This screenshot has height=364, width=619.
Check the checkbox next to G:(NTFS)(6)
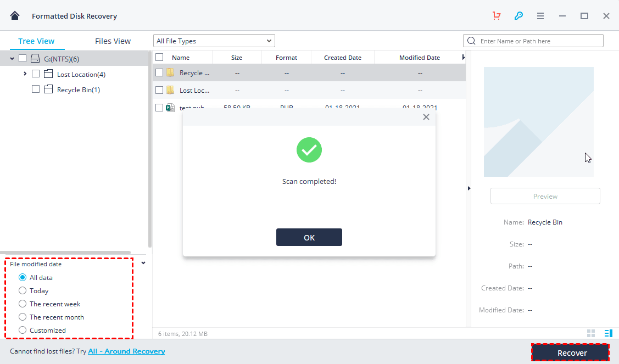[x=22, y=59]
